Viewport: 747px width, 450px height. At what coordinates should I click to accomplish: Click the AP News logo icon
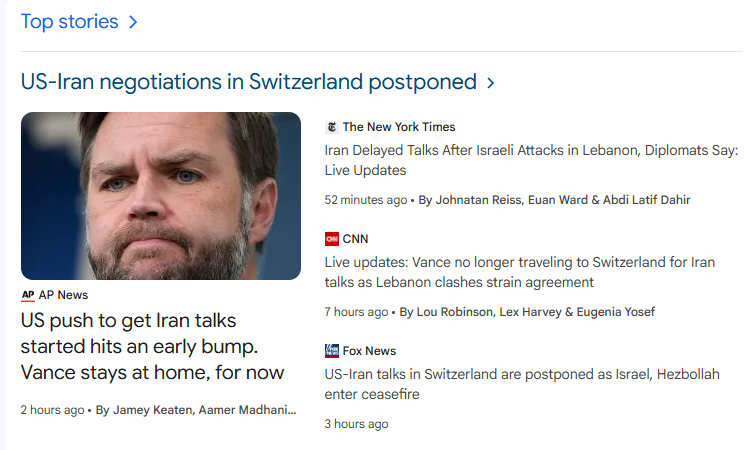click(x=28, y=295)
